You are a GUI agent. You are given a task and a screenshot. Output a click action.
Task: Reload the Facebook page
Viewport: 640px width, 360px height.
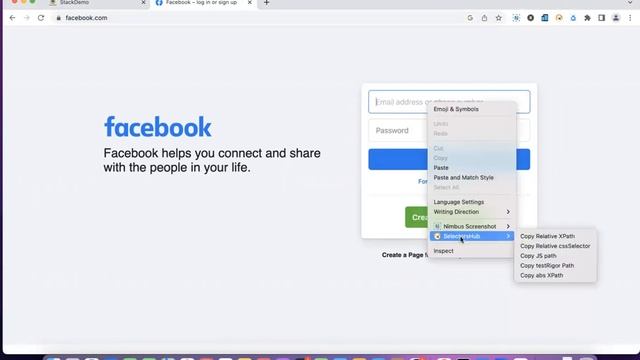point(41,18)
